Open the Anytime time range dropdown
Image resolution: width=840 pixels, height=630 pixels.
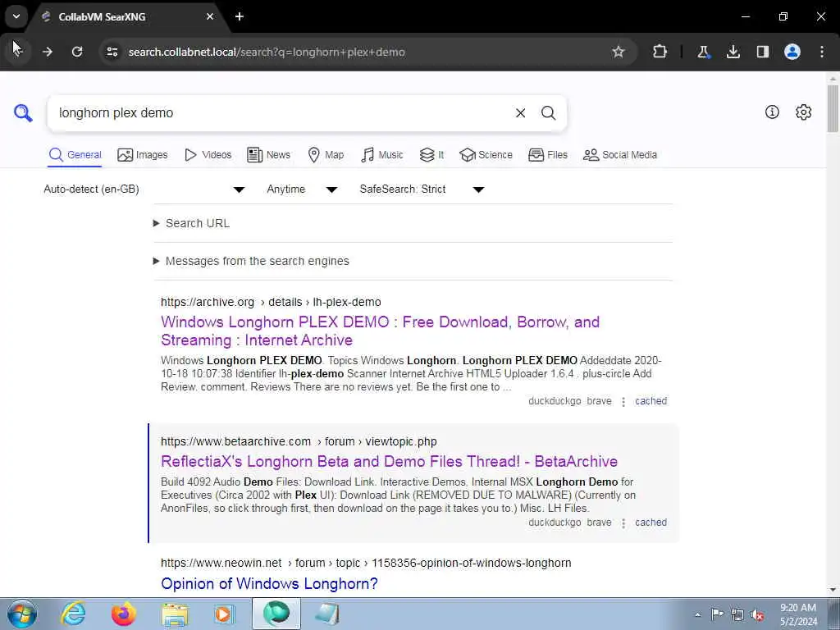tap(303, 189)
